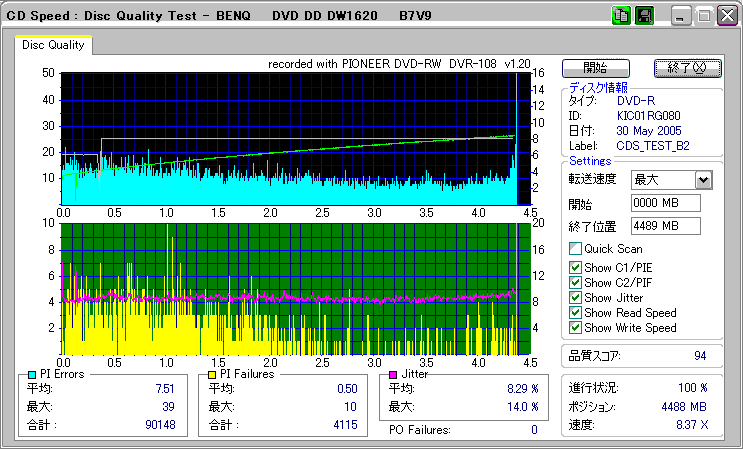743x449 pixels.
Task: Click the magenta Jitter legend square
Action: click(394, 374)
